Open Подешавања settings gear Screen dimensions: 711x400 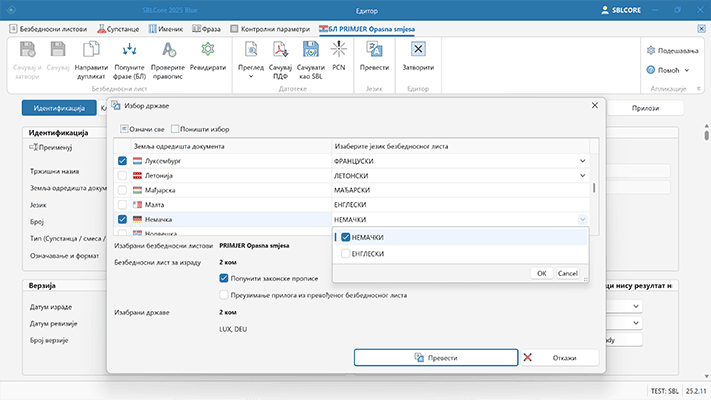pyautogui.click(x=651, y=50)
